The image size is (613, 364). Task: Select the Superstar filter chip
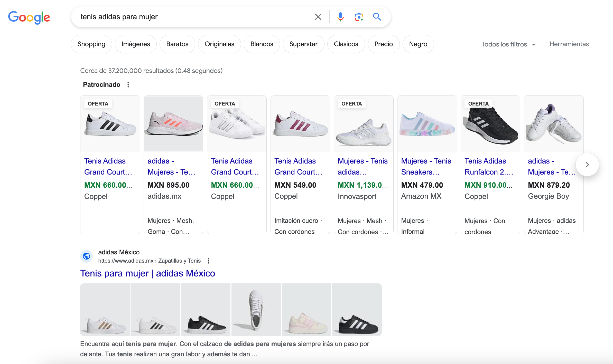coord(303,44)
